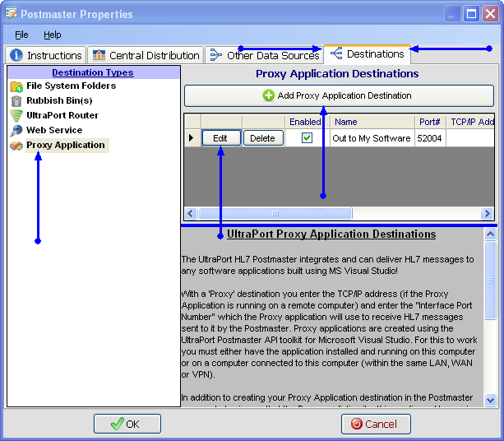Click the File System Folders icon
Image resolution: width=504 pixels, height=441 pixels.
(16, 86)
